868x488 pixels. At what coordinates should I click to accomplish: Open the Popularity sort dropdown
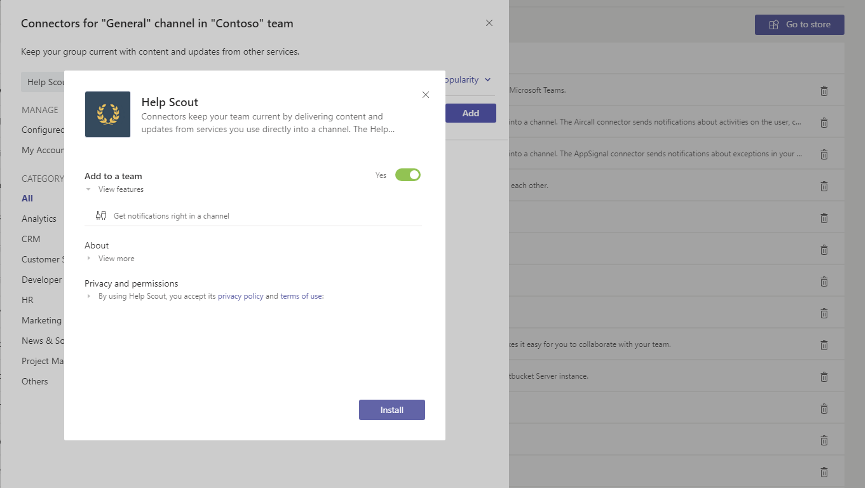468,80
